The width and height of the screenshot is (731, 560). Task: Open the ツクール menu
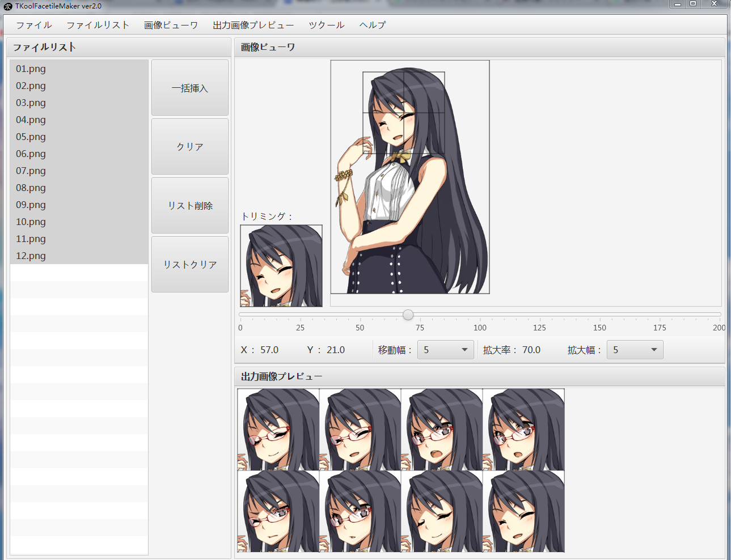click(326, 25)
